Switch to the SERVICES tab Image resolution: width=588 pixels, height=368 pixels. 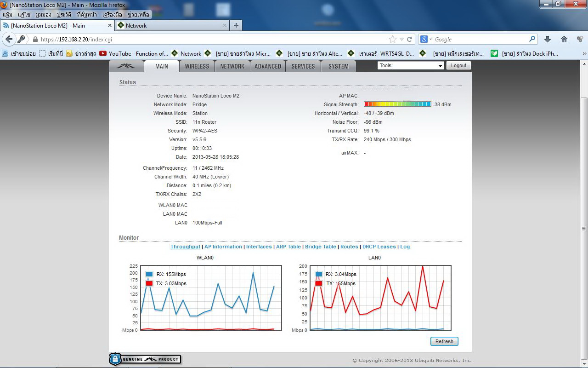point(303,66)
